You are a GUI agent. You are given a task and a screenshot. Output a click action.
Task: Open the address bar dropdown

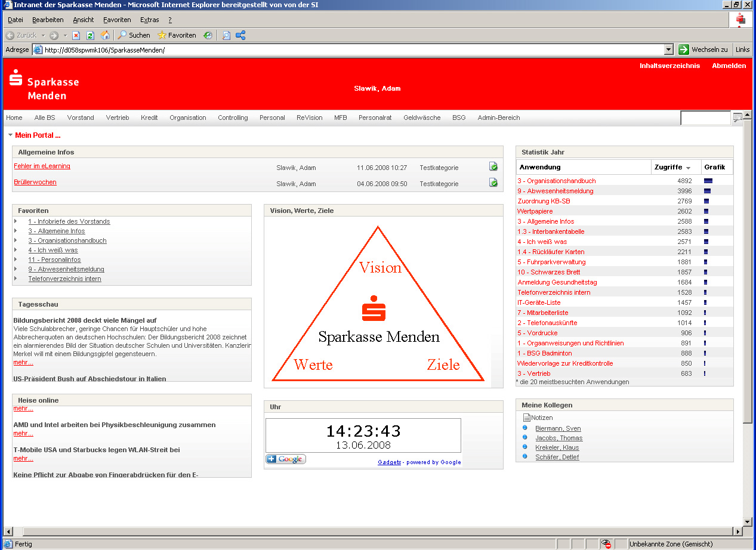pyautogui.click(x=668, y=50)
